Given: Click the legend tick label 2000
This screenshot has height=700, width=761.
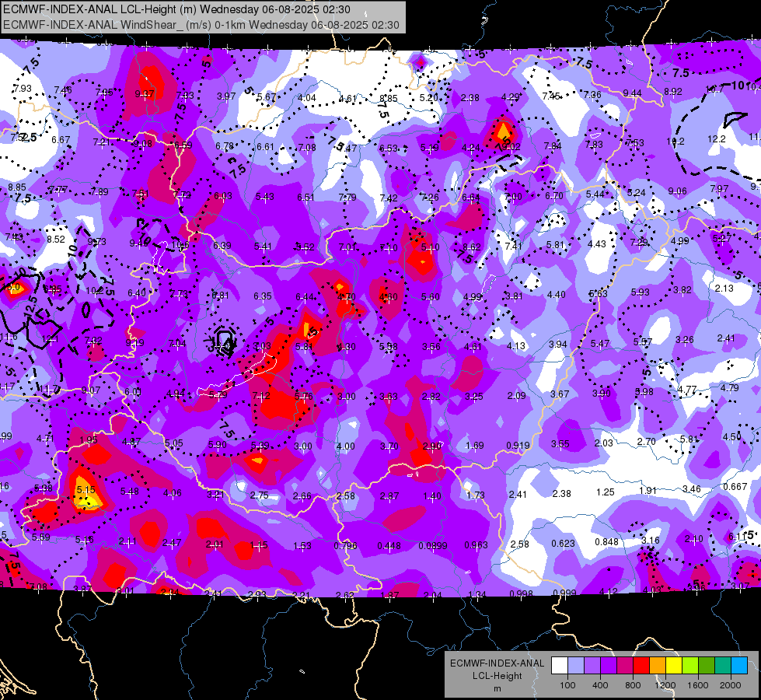Looking at the screenshot, I should point(731,685).
